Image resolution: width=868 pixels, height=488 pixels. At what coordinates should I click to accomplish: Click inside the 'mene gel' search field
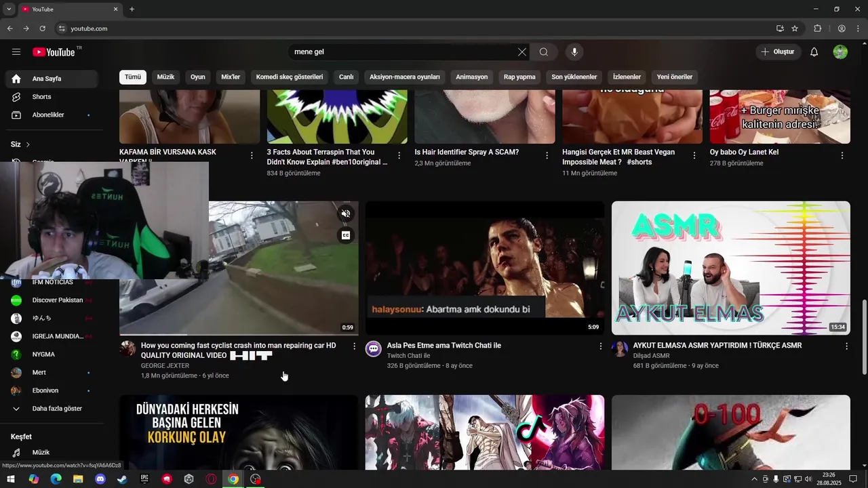click(403, 52)
